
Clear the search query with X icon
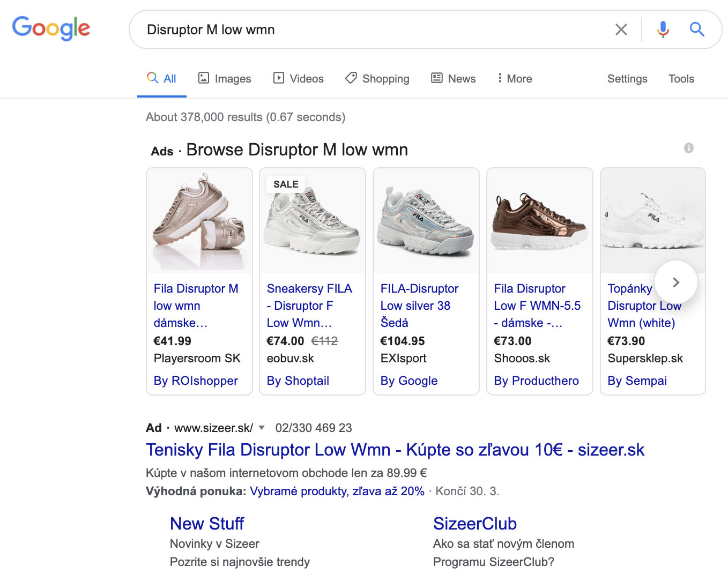pos(621,29)
